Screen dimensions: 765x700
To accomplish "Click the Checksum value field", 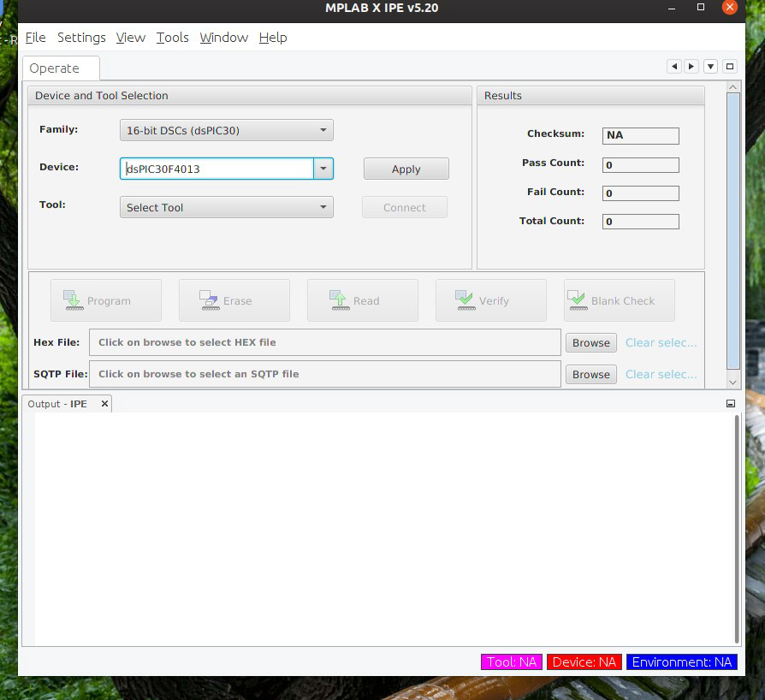I will [641, 135].
